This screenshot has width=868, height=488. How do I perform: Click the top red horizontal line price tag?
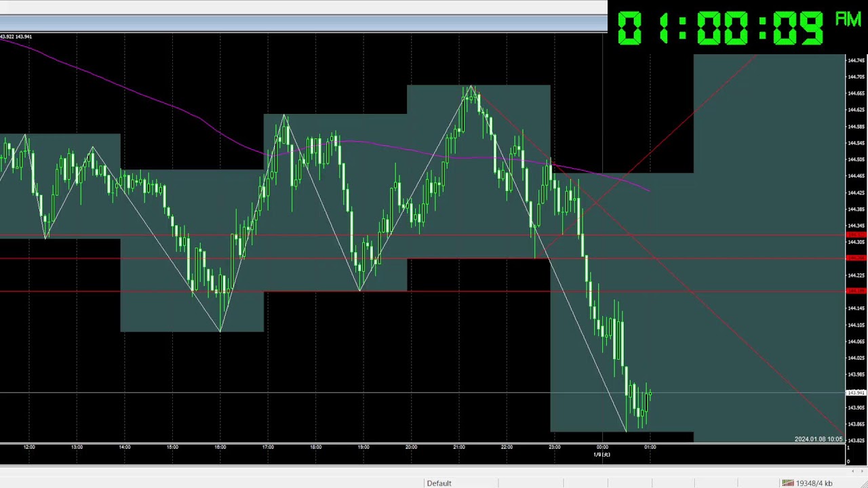coord(856,235)
